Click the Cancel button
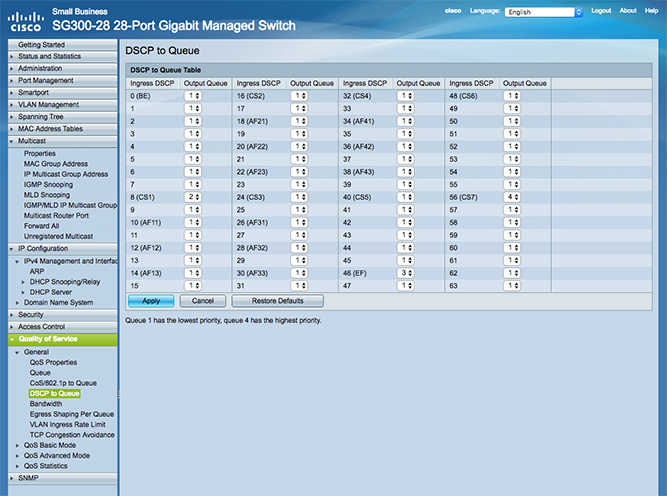Screen dimensions: 667x496 click(x=203, y=300)
